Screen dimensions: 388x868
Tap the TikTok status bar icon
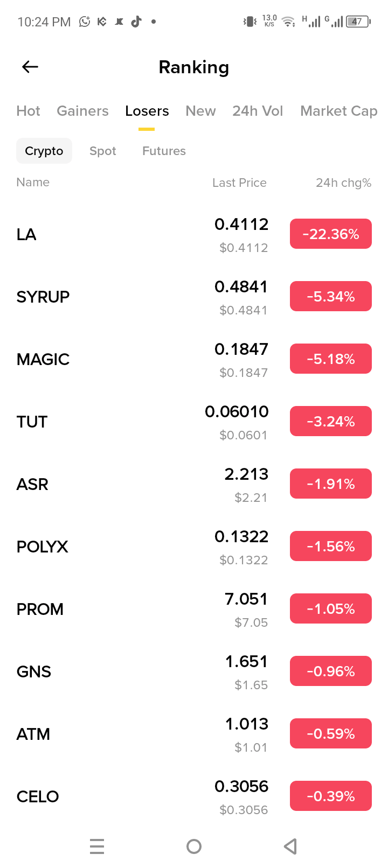coord(136,22)
